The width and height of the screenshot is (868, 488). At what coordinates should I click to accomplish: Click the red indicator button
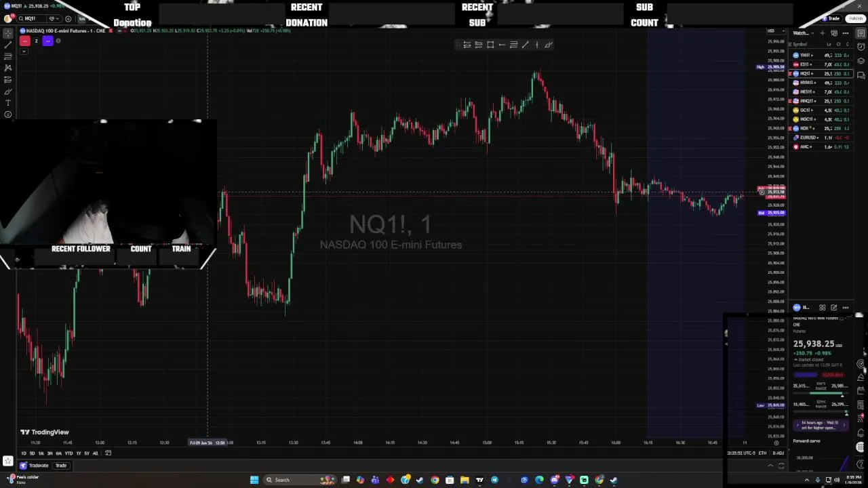pyautogui.click(x=24, y=41)
